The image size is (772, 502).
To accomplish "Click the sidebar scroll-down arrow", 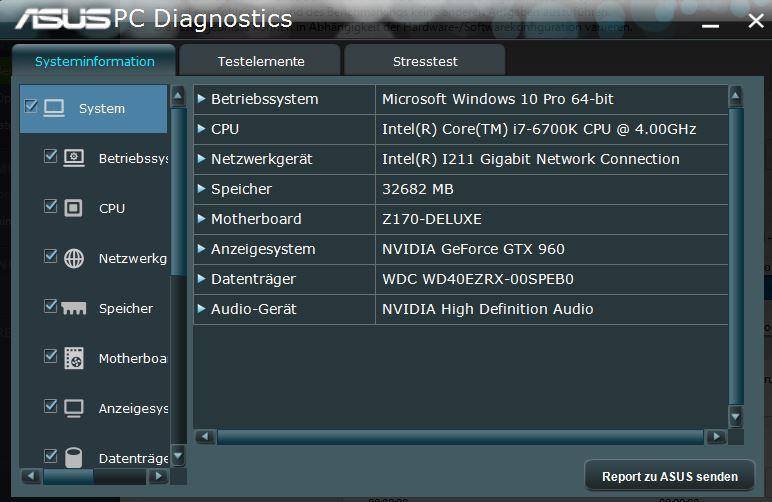I will coord(178,455).
